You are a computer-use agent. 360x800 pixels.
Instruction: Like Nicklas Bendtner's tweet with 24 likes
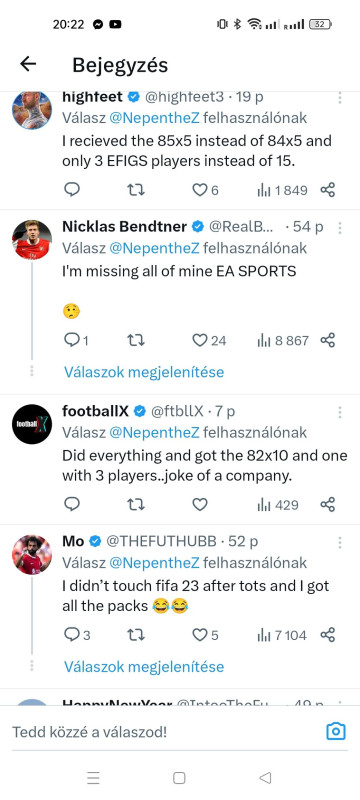[x=209, y=340]
